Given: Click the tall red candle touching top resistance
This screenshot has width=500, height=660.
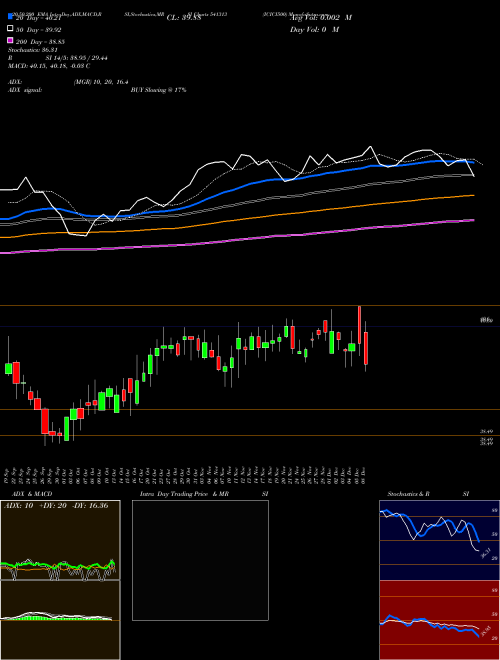Looking at the screenshot, I should 359,325.
